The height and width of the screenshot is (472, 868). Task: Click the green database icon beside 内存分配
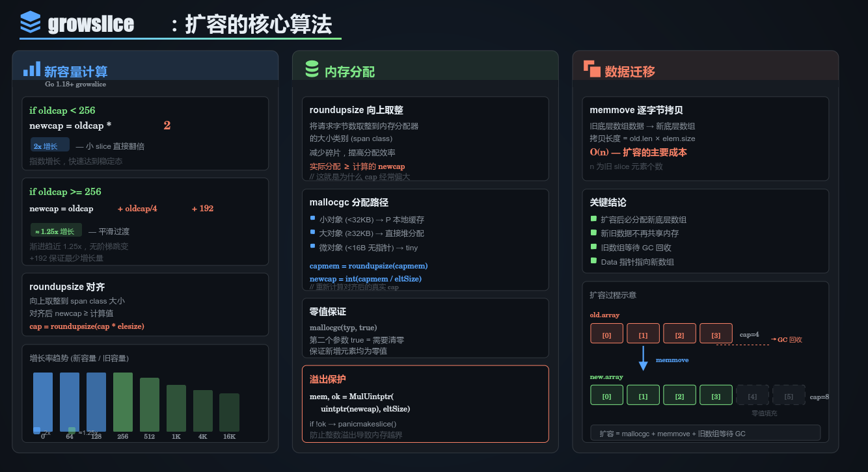click(x=312, y=69)
